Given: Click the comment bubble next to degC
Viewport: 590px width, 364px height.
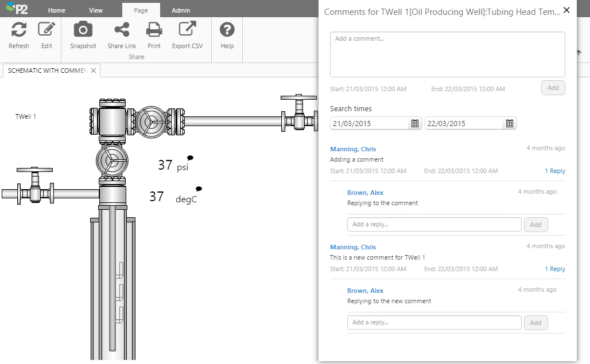Looking at the screenshot, I should point(199,189).
